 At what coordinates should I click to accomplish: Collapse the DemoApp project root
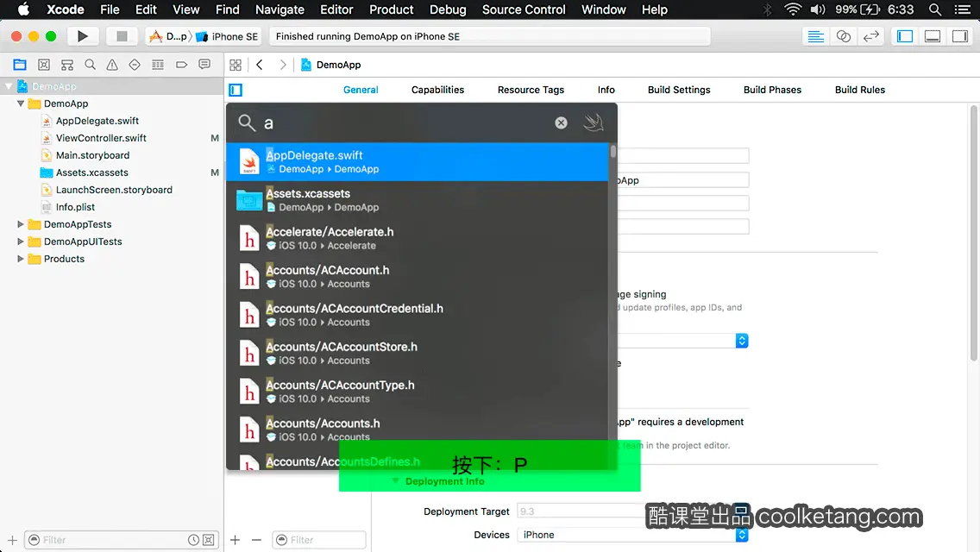point(9,86)
